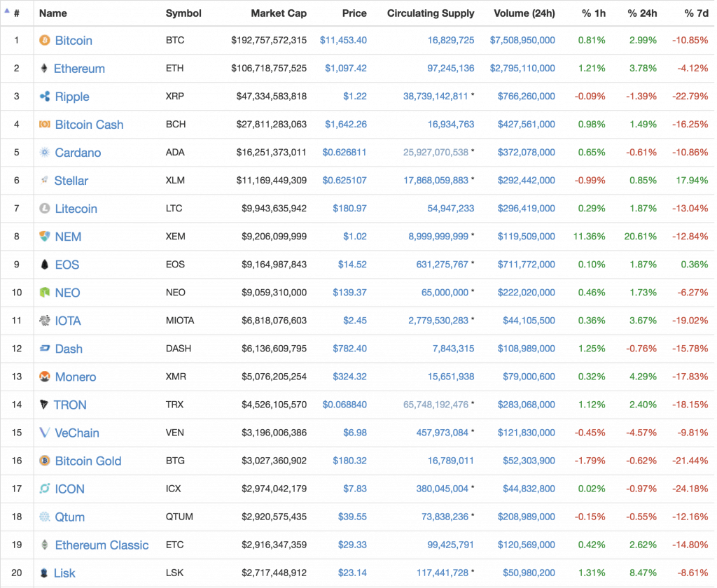Sort the table by % 1h change
The height and width of the screenshot is (588, 717).
[594, 13]
